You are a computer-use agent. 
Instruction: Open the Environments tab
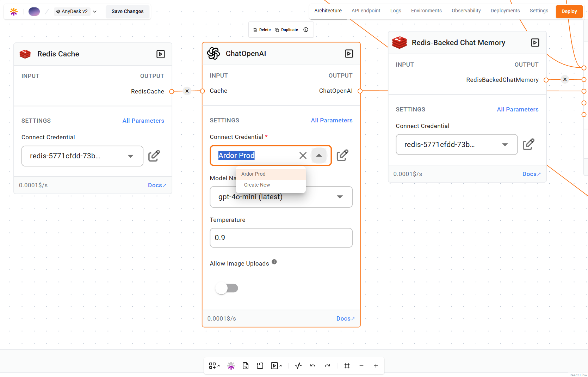[x=426, y=11]
